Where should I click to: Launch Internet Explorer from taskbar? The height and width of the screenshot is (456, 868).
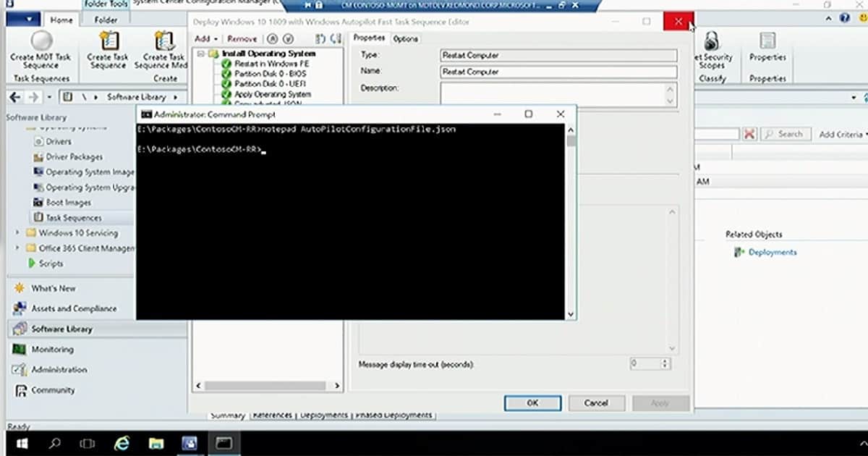[122, 442]
